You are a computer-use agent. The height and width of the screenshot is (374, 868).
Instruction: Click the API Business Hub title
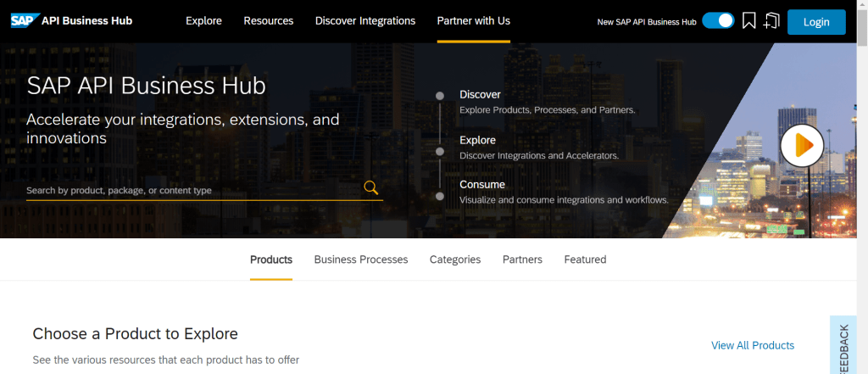87,21
